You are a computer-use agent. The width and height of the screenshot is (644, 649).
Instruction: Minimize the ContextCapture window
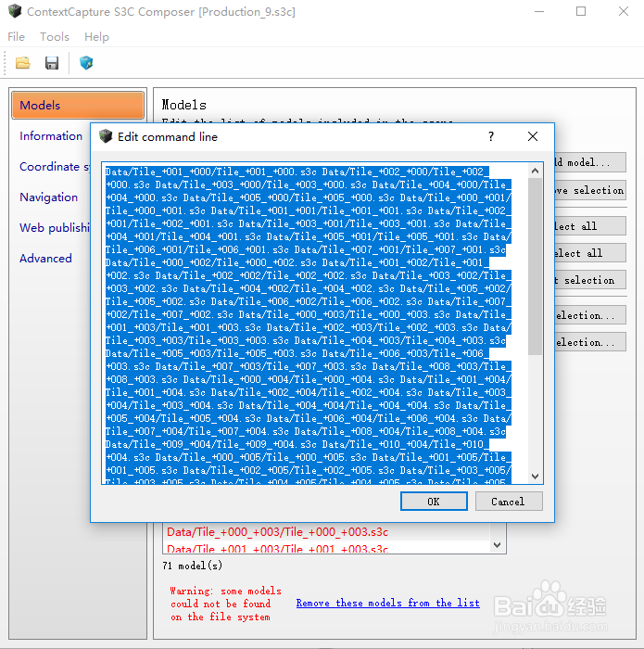(539, 11)
